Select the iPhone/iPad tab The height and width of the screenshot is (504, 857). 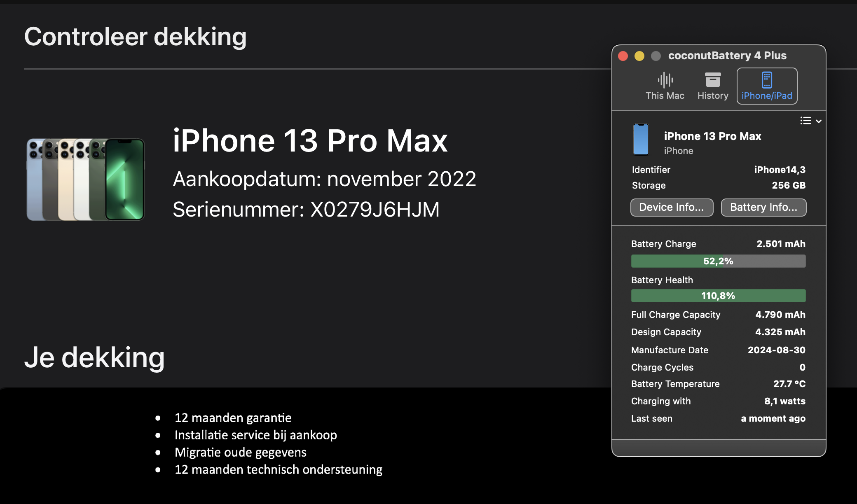[x=767, y=86]
